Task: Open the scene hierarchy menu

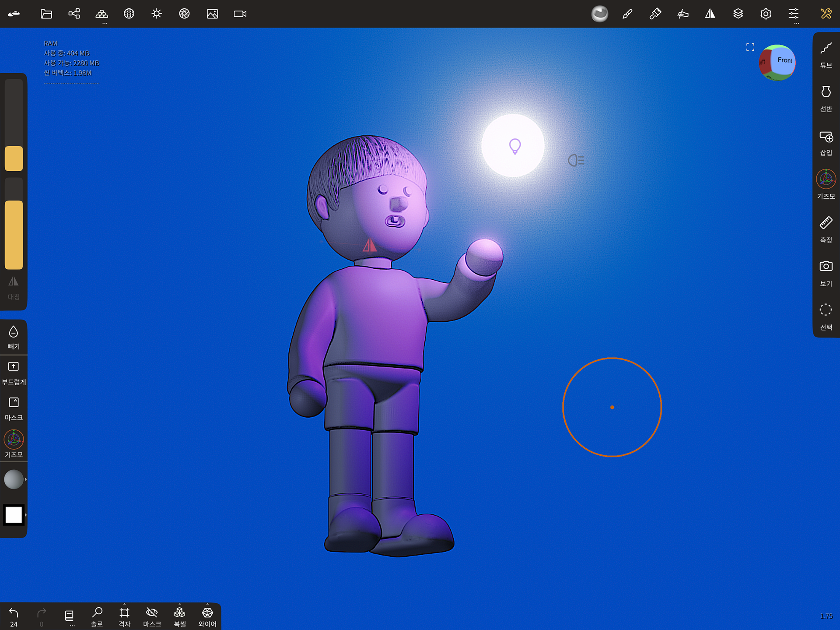Action: (x=74, y=14)
